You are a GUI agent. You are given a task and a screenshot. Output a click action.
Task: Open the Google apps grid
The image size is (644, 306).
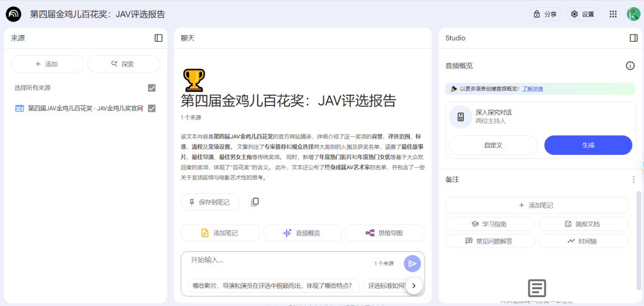[613, 14]
